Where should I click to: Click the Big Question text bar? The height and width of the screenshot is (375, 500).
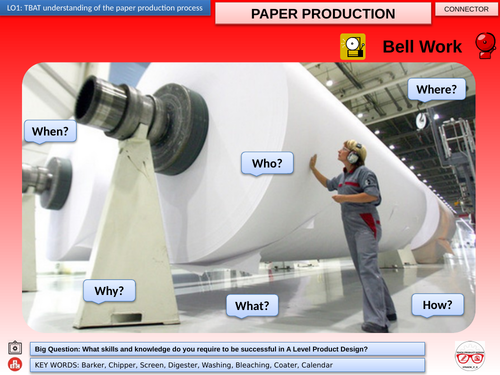(x=227, y=349)
